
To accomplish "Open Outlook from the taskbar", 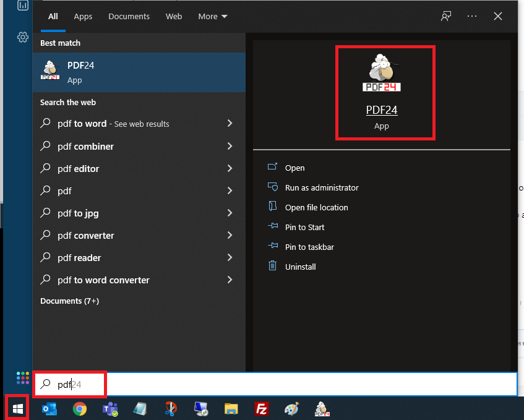I will 49,409.
